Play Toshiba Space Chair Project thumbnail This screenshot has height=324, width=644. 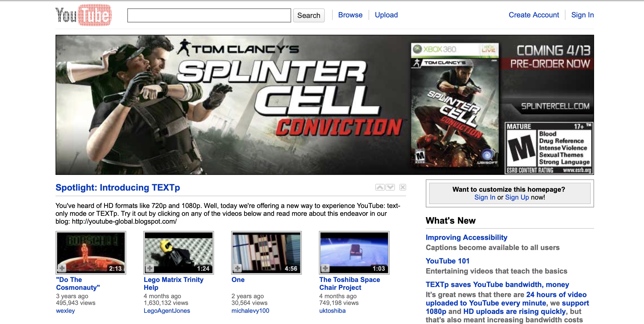(354, 253)
